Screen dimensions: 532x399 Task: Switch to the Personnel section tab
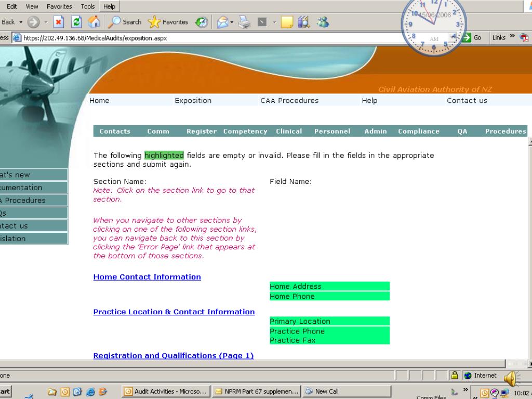332,131
